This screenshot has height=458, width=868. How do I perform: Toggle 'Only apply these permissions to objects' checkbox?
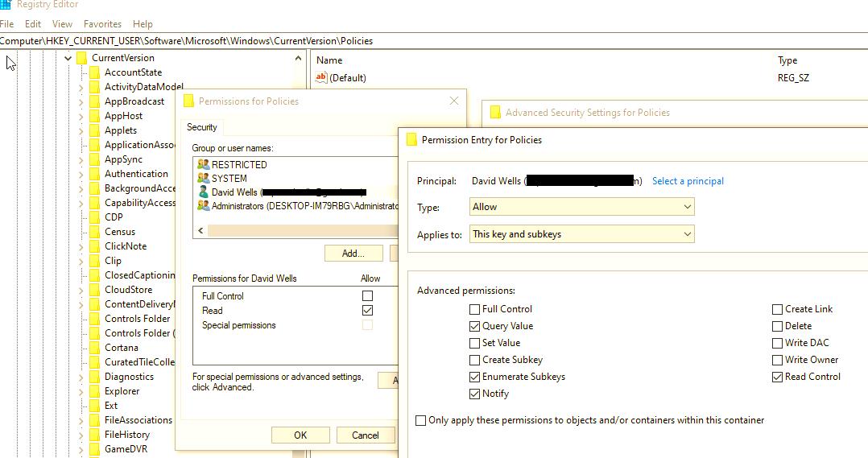[x=420, y=420]
